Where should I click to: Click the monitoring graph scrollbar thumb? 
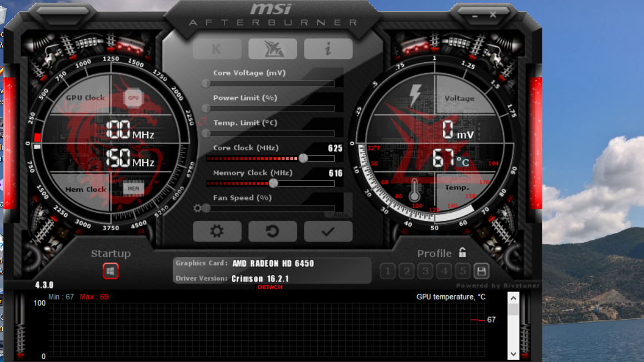(513, 309)
